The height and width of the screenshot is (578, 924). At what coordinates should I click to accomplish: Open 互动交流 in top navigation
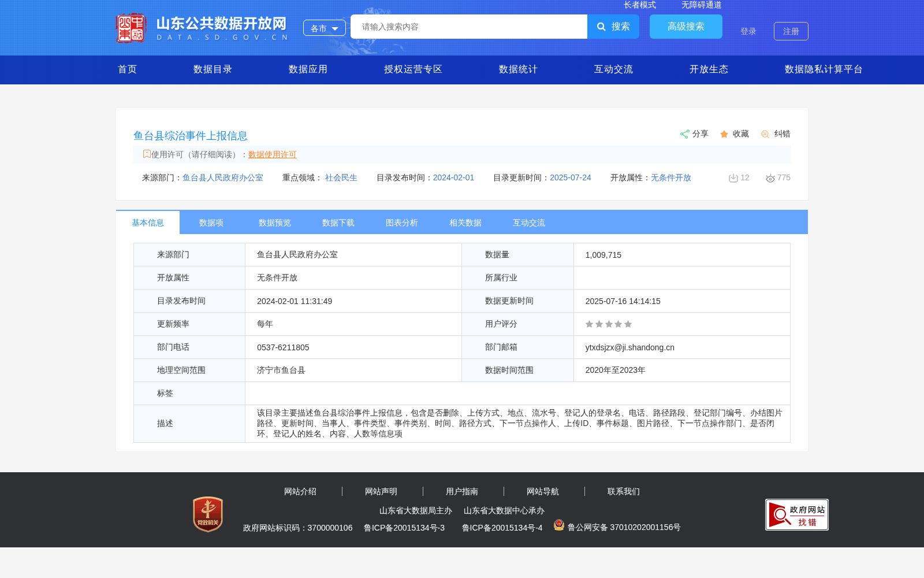point(614,69)
